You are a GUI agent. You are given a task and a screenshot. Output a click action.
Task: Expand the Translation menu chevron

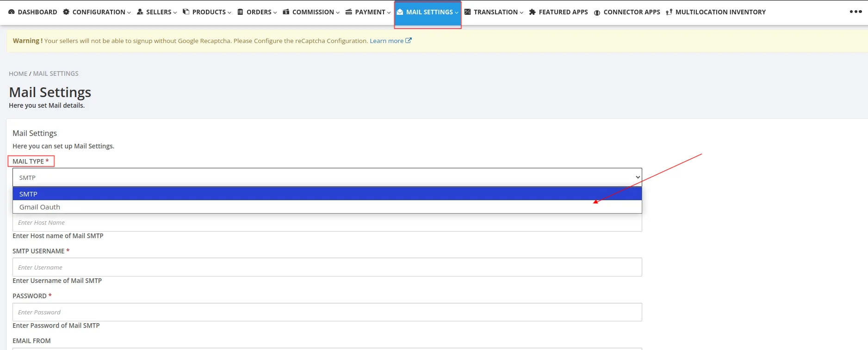point(522,12)
